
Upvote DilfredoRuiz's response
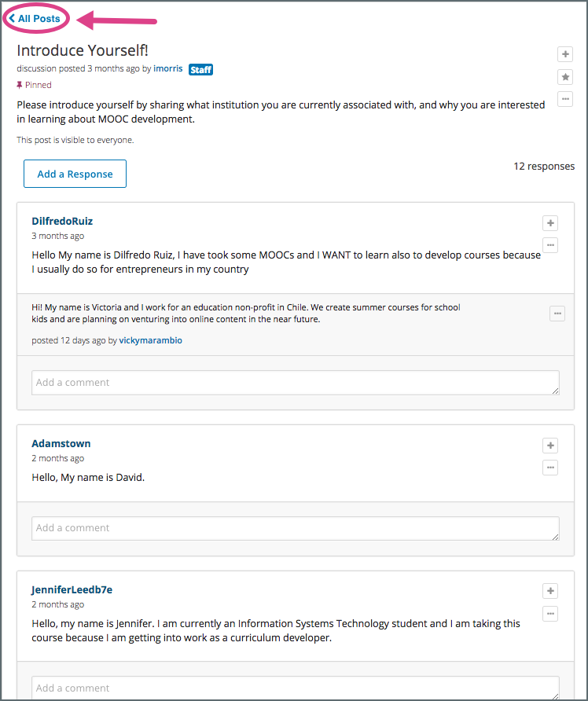550,223
